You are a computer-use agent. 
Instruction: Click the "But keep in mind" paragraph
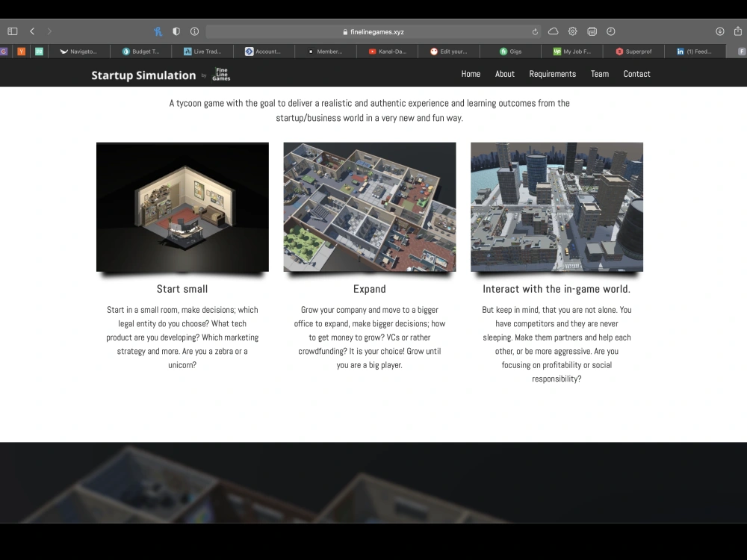pyautogui.click(x=557, y=343)
